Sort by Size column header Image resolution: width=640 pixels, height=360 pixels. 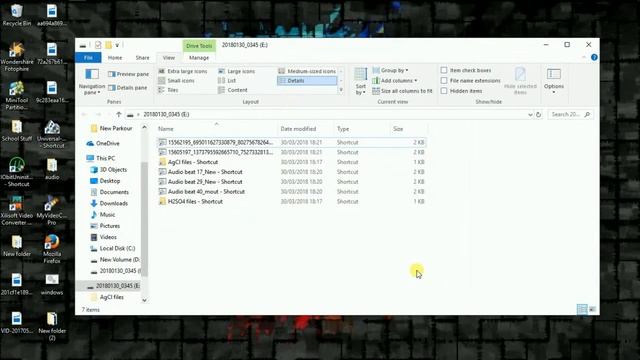point(409,129)
